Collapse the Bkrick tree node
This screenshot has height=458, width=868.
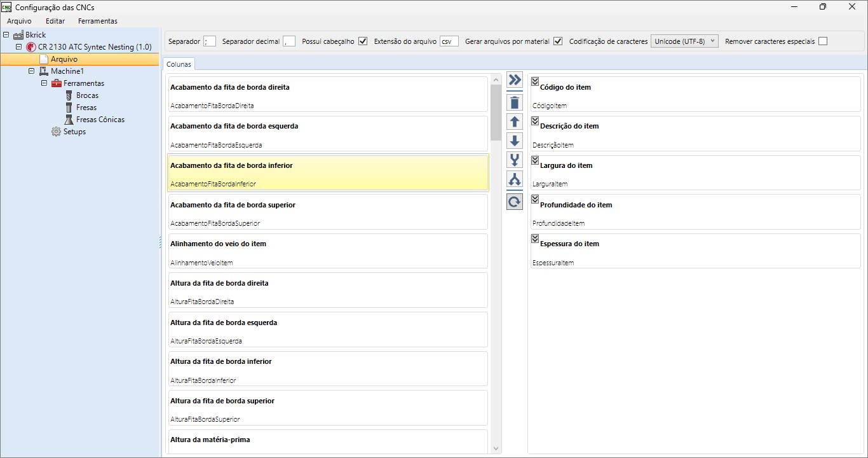[6, 35]
